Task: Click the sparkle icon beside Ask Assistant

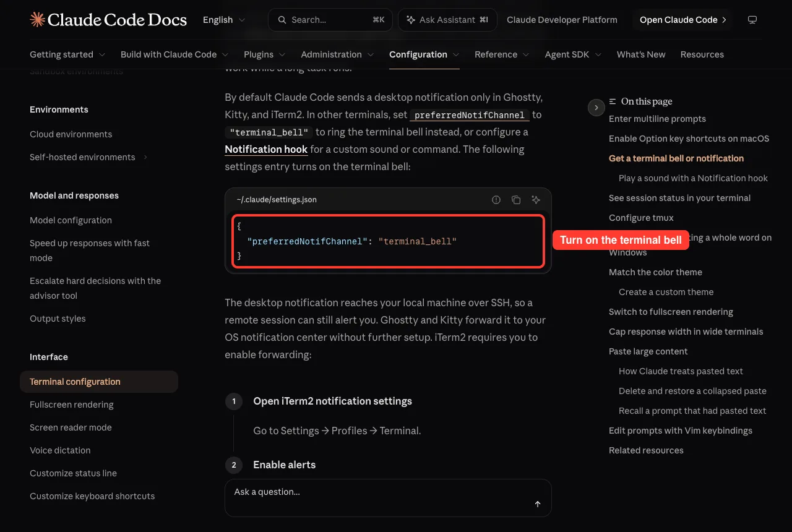Action: pyautogui.click(x=411, y=20)
